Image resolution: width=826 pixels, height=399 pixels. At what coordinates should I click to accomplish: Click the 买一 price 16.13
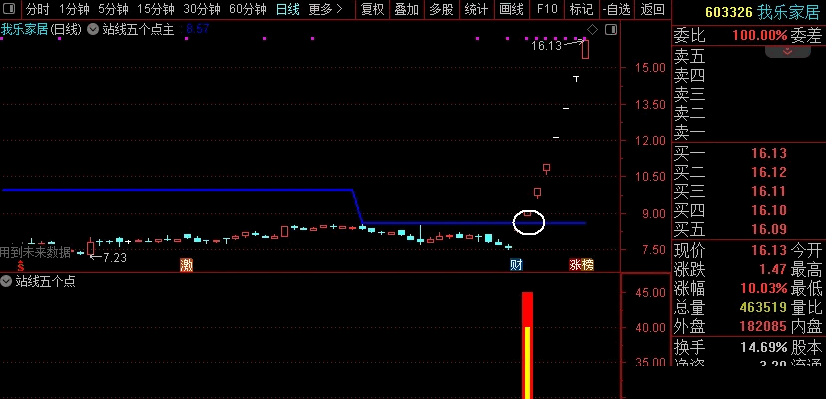click(769, 153)
